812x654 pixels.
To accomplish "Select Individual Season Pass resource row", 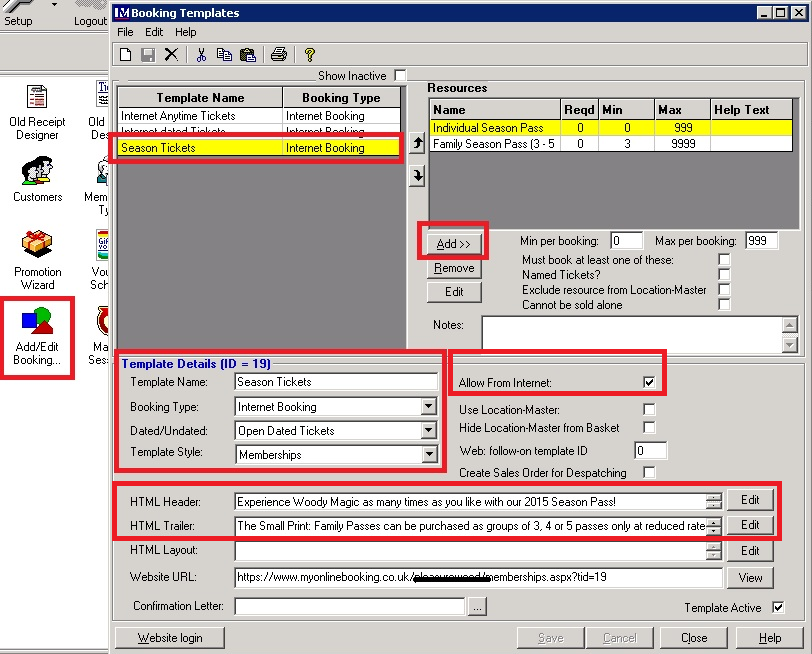I will point(611,127).
